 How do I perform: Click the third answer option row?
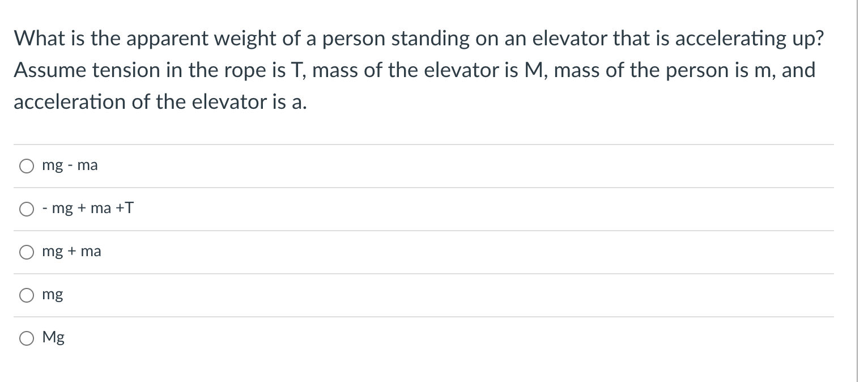coord(424,252)
